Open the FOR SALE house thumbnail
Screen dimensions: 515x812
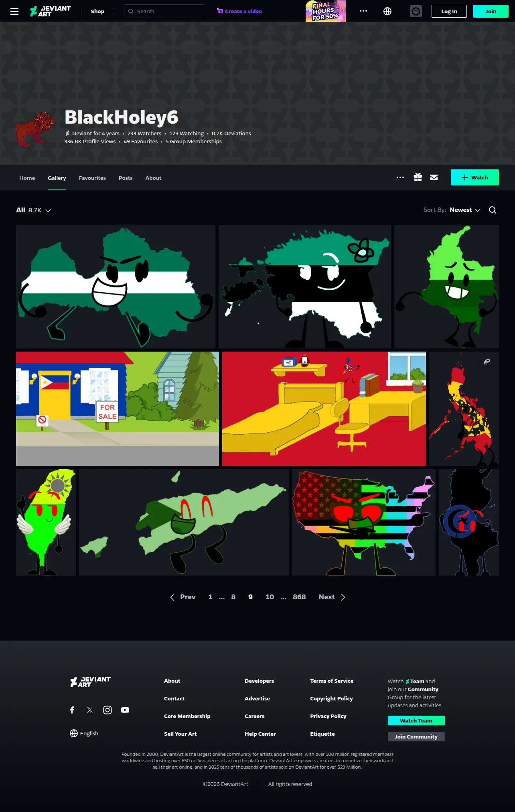click(x=118, y=409)
